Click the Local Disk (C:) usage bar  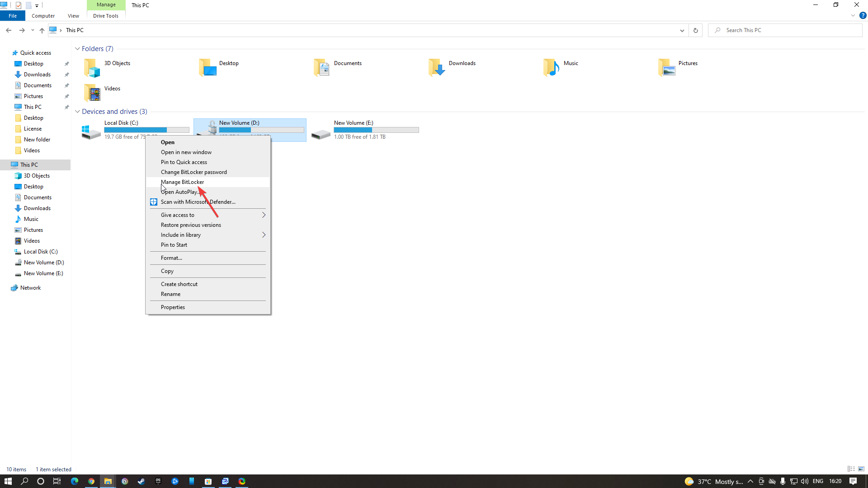(x=146, y=130)
